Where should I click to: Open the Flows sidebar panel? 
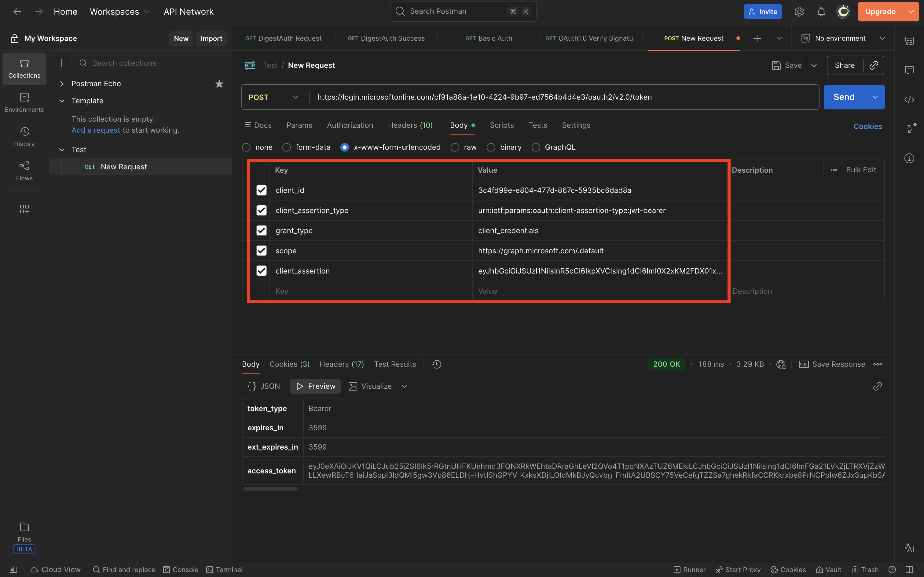[24, 171]
